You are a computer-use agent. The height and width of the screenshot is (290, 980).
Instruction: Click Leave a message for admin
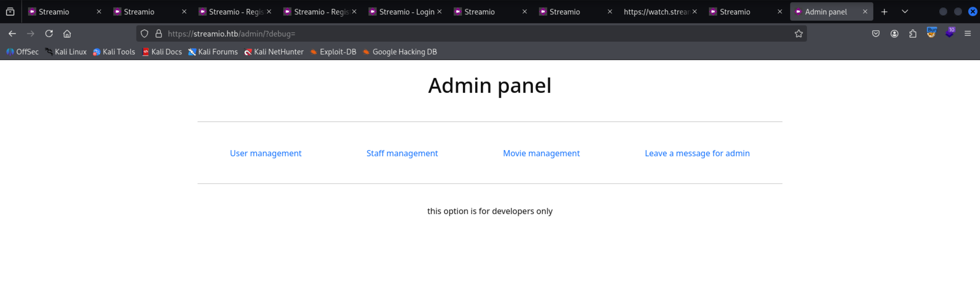[x=697, y=153]
